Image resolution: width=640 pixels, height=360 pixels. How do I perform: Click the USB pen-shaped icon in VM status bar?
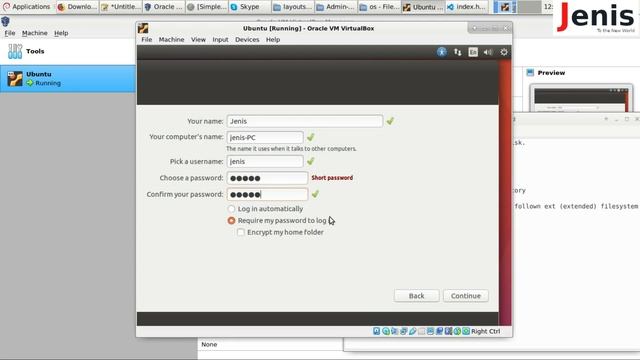tap(413, 331)
